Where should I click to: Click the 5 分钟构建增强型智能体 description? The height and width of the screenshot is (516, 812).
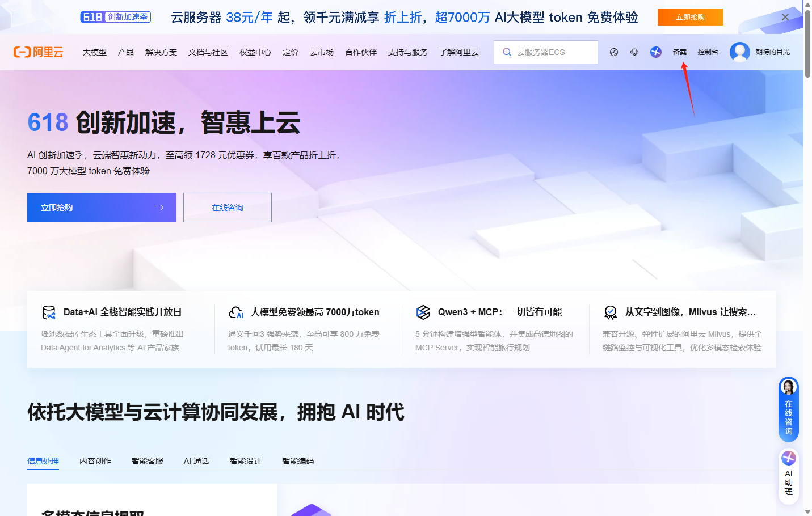[494, 341]
